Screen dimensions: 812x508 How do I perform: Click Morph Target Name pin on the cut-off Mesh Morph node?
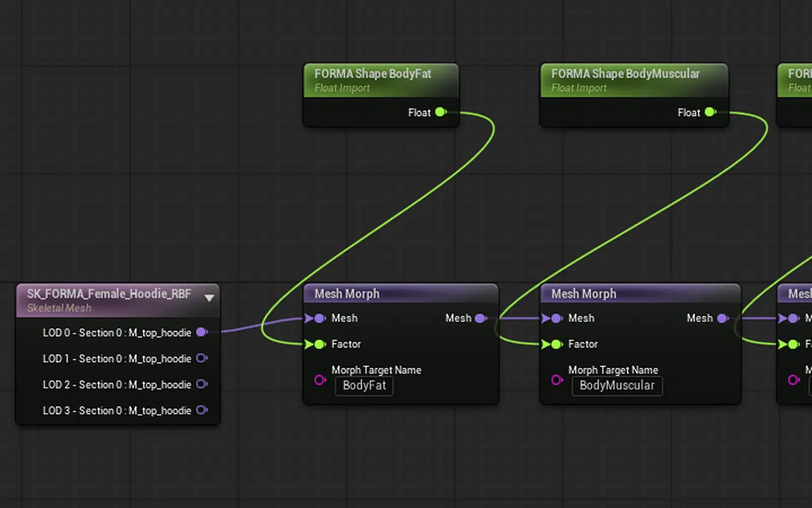794,380
